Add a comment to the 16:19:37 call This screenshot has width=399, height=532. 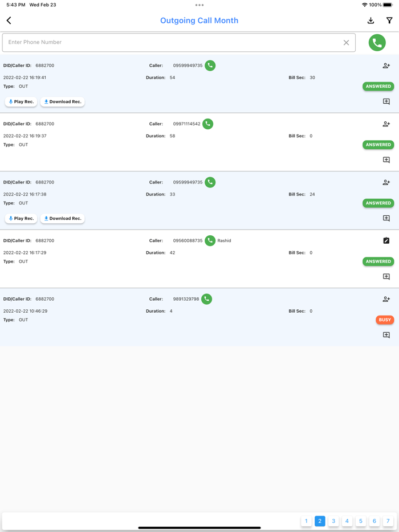click(x=386, y=160)
